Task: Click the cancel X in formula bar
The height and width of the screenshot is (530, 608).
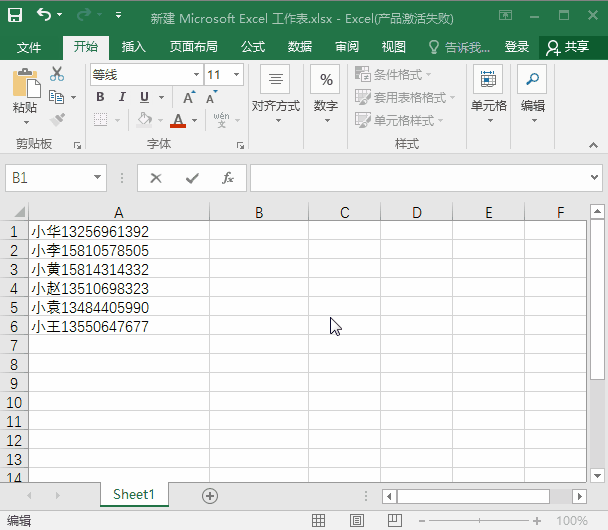Action: click(x=156, y=178)
